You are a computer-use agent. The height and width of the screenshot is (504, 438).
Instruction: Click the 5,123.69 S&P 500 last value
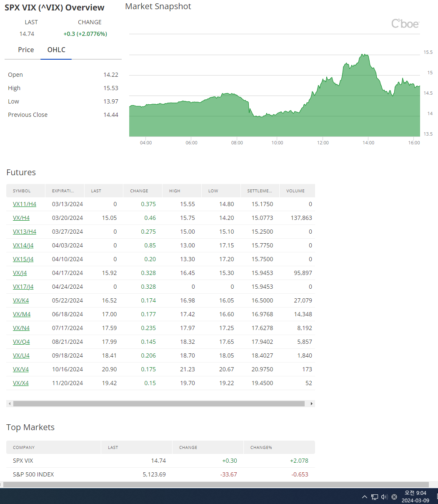(x=153, y=474)
